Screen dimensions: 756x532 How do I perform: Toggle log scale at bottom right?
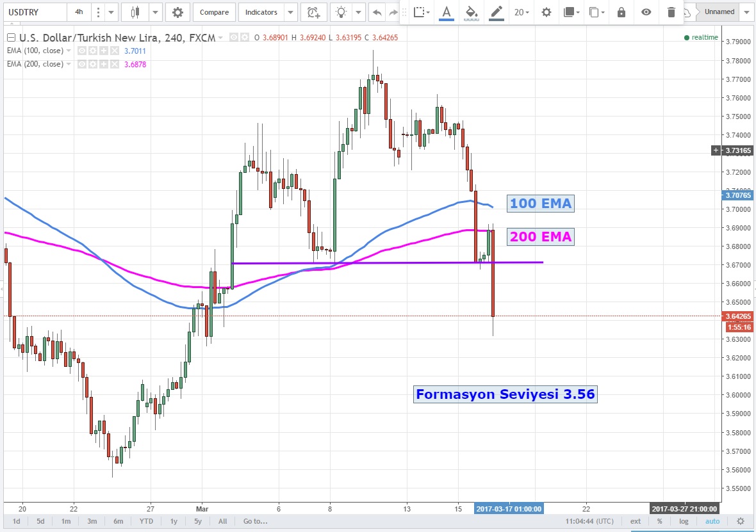(684, 521)
